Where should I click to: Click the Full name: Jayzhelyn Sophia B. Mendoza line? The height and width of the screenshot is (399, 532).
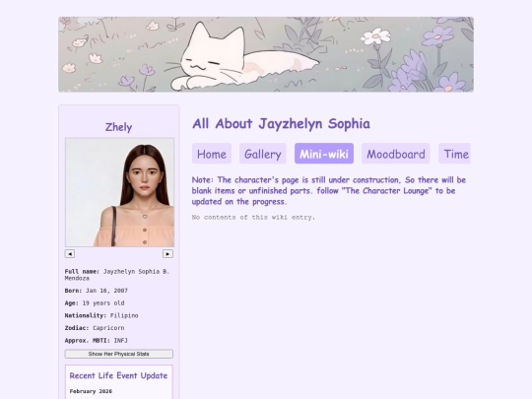[117, 275]
